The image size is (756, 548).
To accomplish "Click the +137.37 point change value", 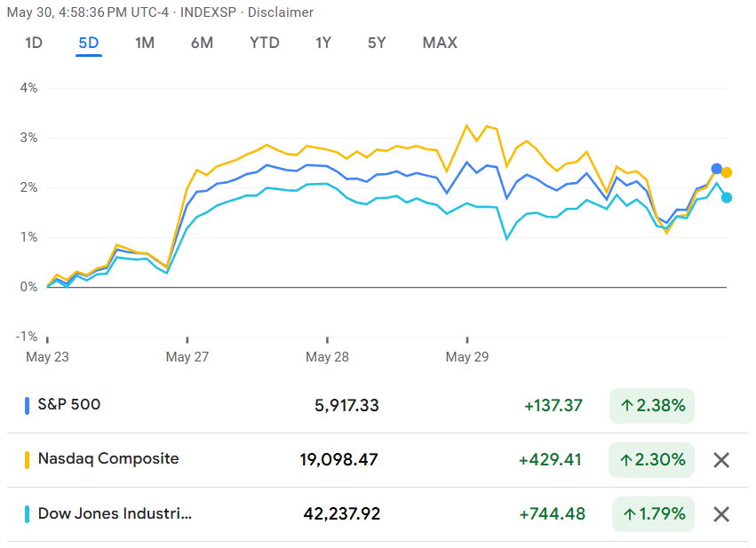I will (x=553, y=406).
